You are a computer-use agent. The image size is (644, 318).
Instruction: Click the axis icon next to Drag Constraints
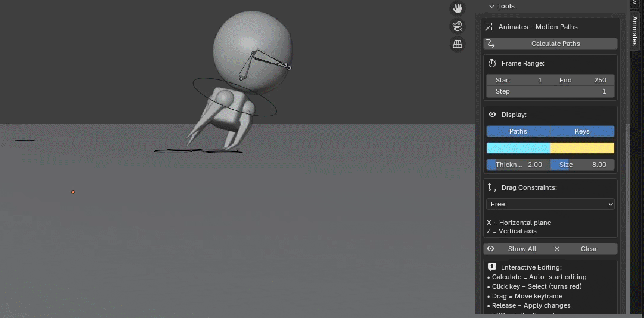(492, 187)
